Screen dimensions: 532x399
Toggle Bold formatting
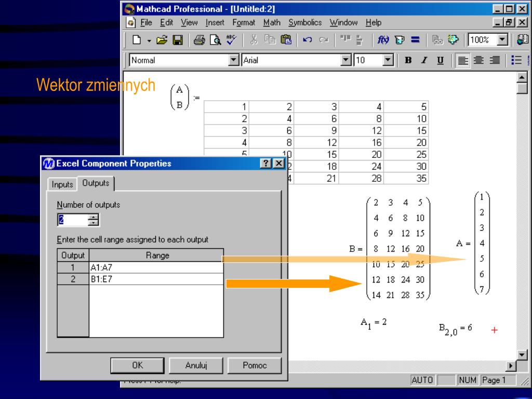[x=408, y=60]
